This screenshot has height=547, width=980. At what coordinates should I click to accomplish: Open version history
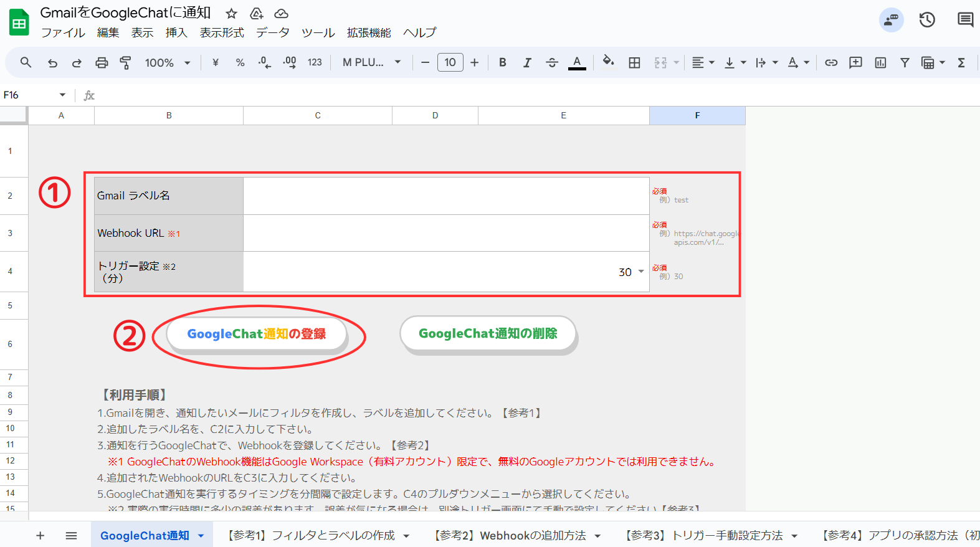927,20
